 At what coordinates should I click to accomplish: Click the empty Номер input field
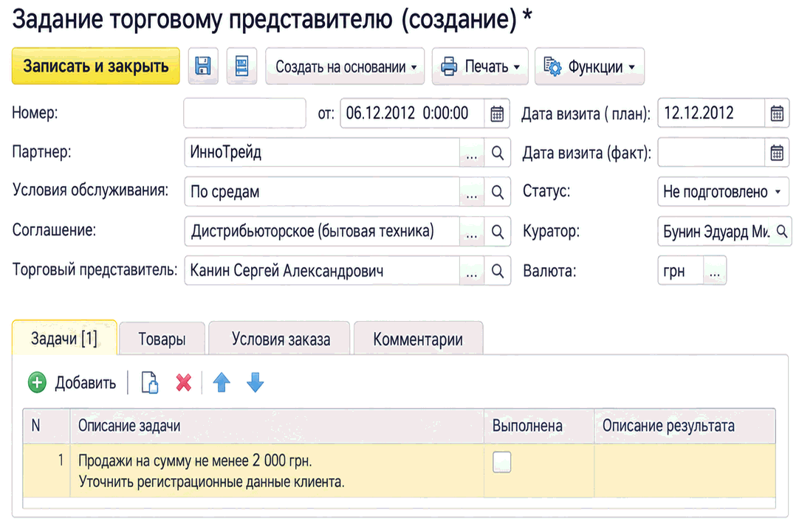(x=244, y=113)
